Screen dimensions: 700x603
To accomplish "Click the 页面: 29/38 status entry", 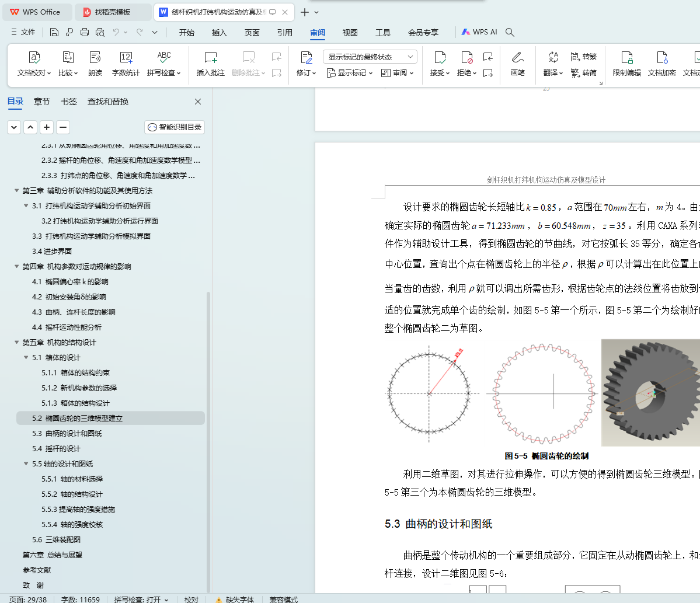I will [27, 599].
